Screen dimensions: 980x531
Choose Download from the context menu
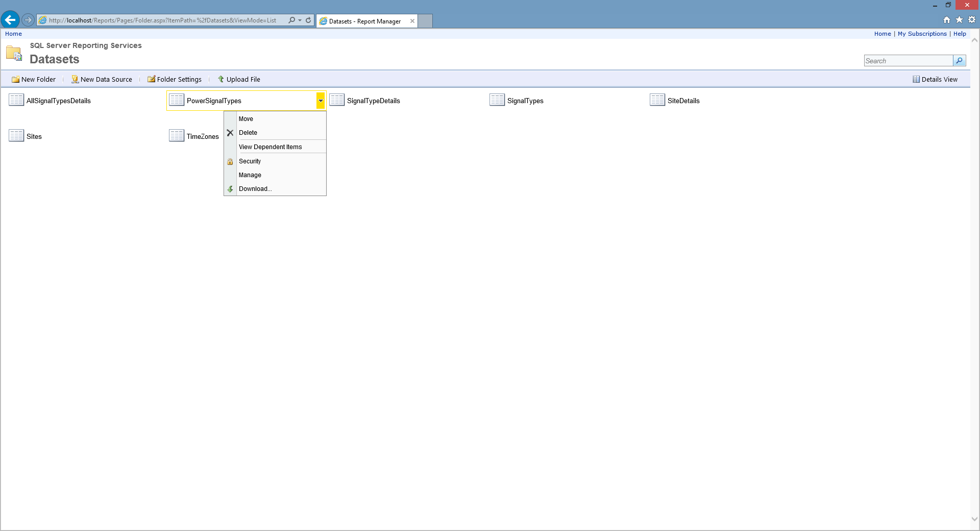[255, 189]
